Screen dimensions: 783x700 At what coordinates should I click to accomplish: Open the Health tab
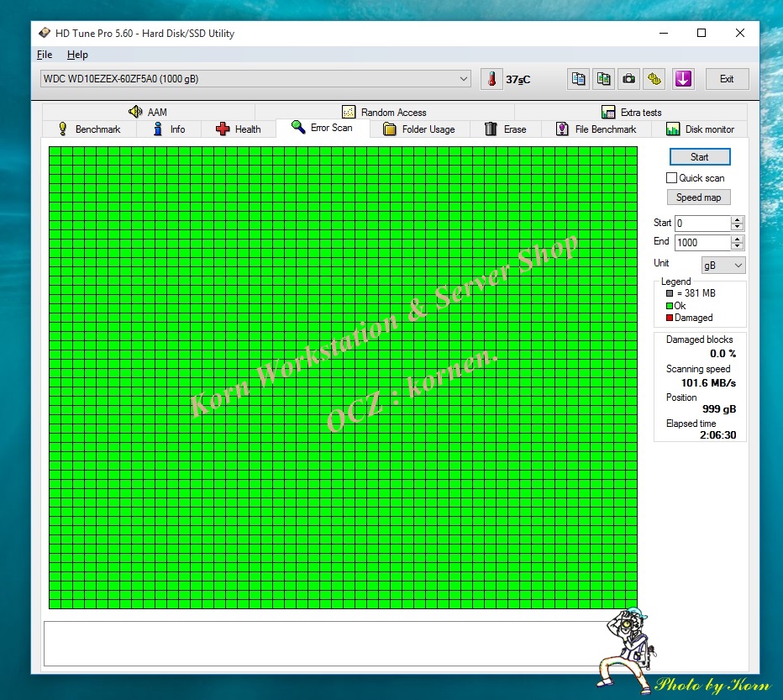[239, 129]
